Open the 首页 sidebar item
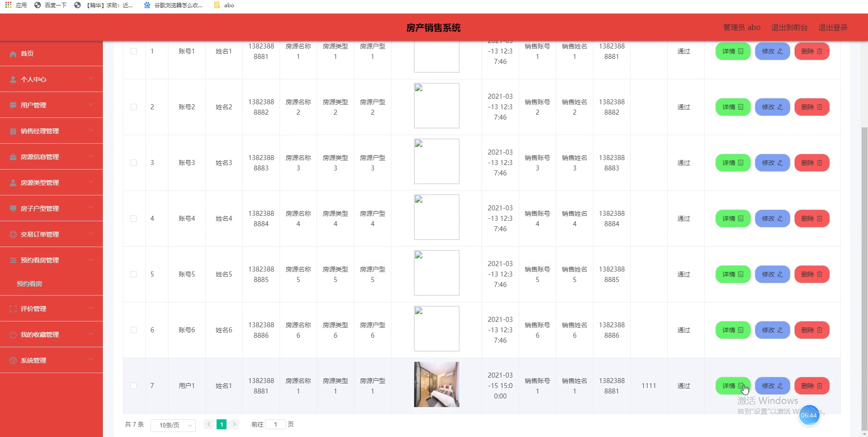 pyautogui.click(x=51, y=53)
